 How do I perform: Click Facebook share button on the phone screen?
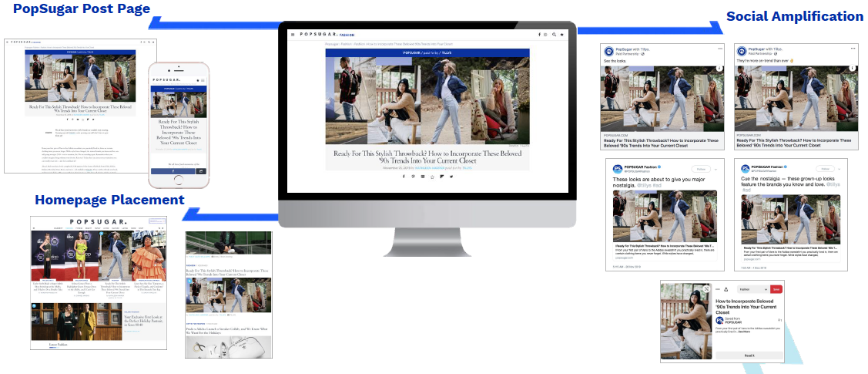(x=173, y=171)
